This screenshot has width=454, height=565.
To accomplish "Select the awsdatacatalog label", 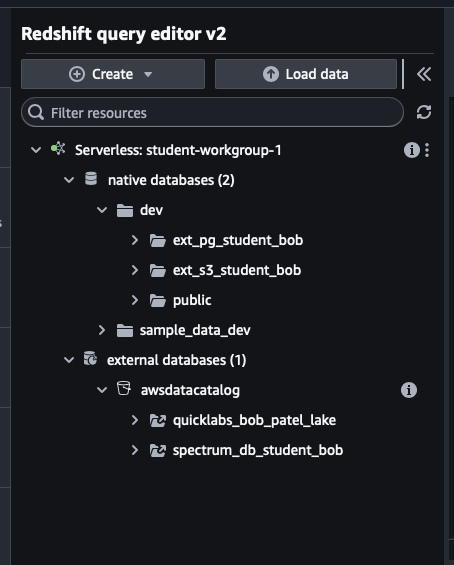I will [x=190, y=390].
